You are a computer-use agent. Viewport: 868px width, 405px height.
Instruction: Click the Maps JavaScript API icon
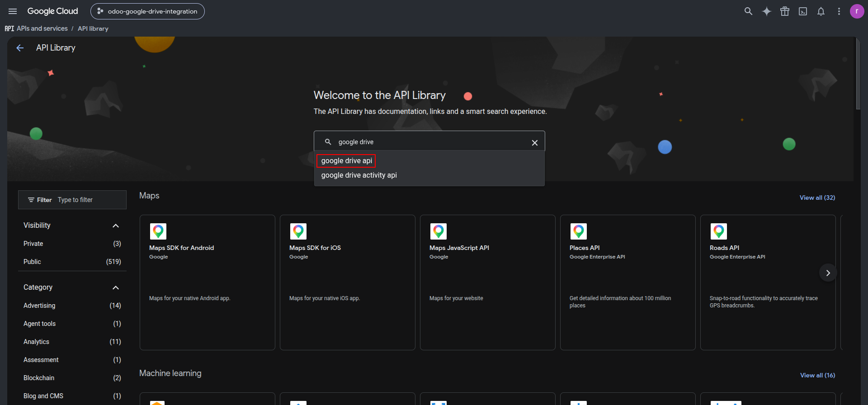pos(439,231)
